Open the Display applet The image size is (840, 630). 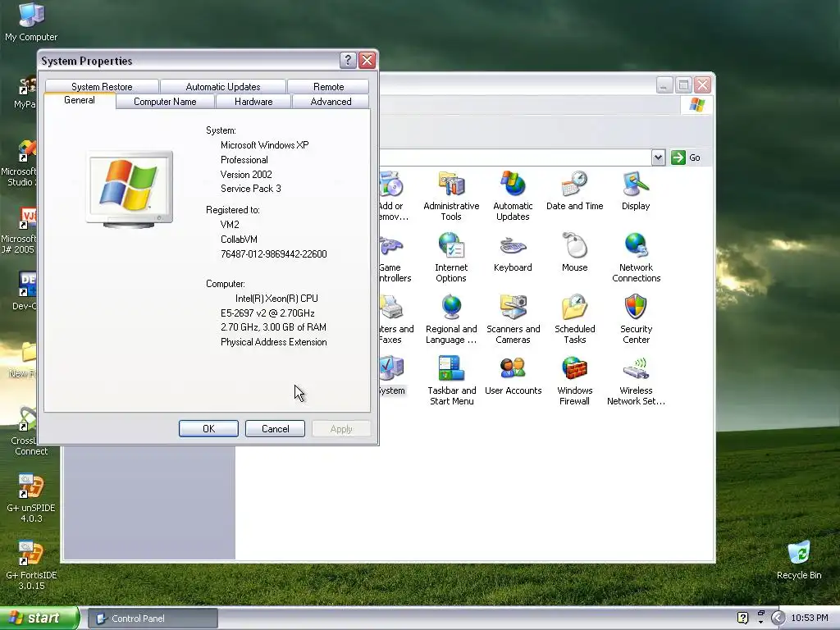pos(636,190)
